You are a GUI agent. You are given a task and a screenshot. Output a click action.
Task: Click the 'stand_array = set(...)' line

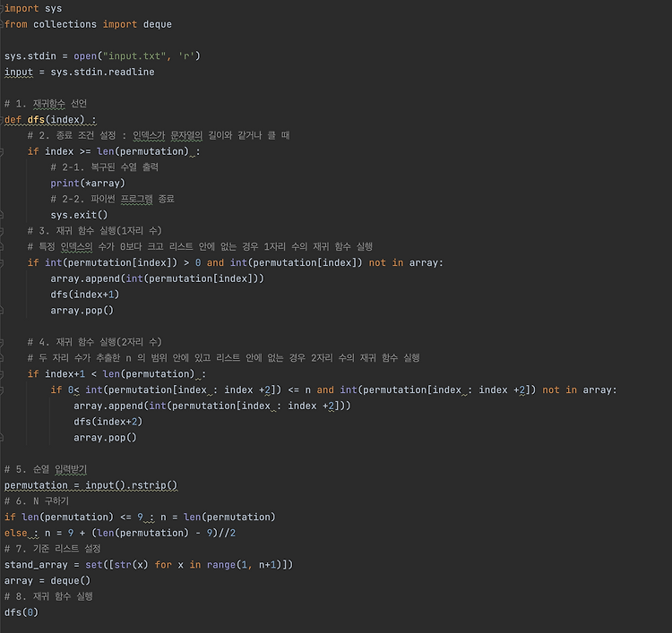[149, 565]
